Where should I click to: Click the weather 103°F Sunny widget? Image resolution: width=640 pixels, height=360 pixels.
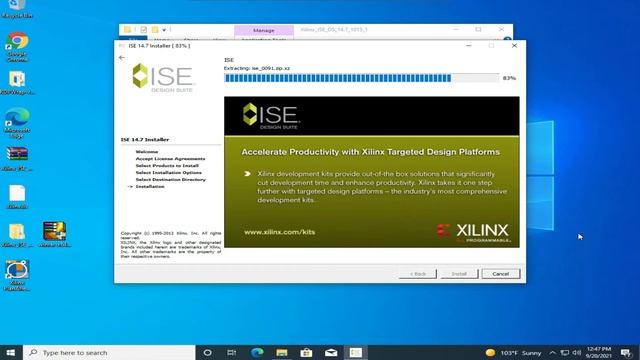tap(513, 352)
